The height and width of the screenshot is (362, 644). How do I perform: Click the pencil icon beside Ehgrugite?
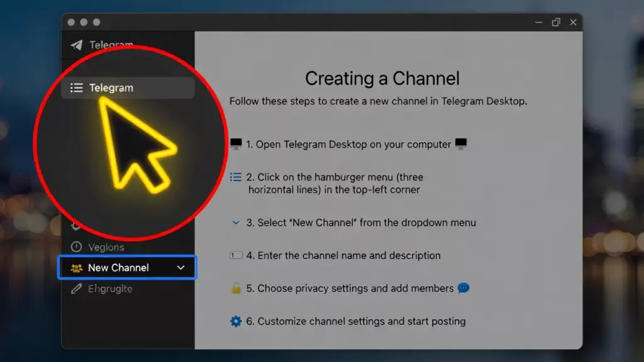[77, 289]
